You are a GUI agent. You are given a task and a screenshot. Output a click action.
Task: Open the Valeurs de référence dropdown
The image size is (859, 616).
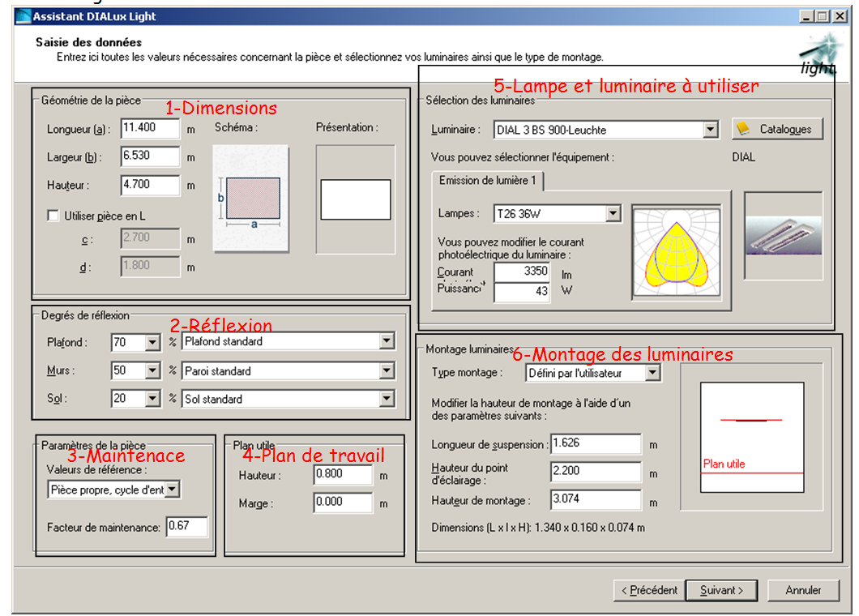pyautogui.click(x=172, y=489)
